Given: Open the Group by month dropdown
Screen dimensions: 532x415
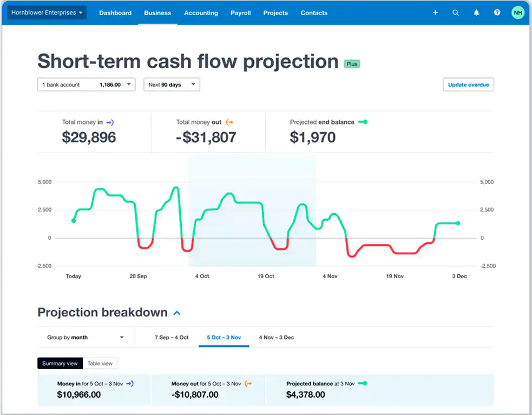Looking at the screenshot, I should [x=84, y=337].
